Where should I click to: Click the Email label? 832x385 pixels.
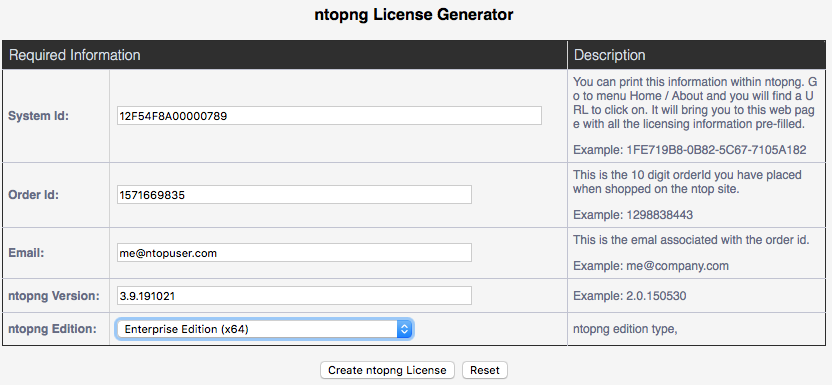26,253
